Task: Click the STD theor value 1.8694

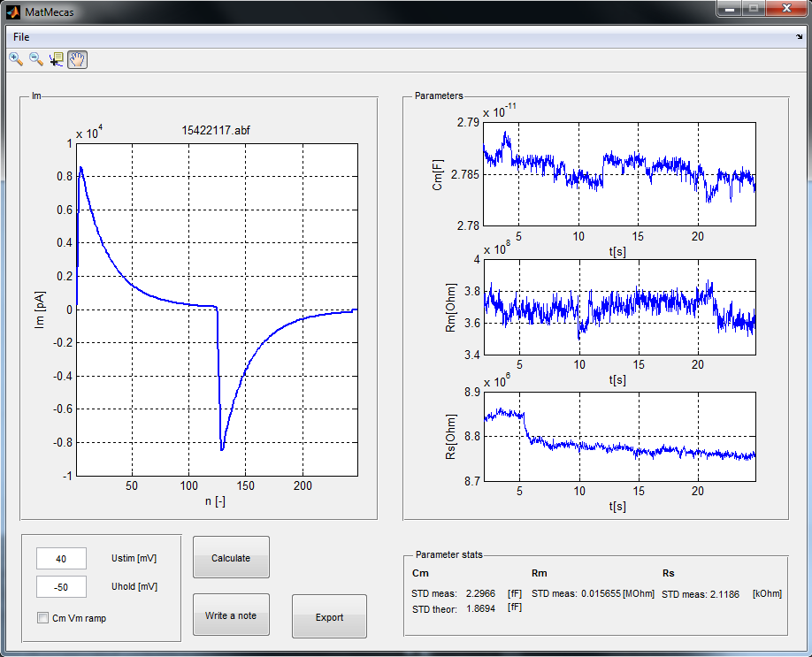Action: click(x=480, y=608)
